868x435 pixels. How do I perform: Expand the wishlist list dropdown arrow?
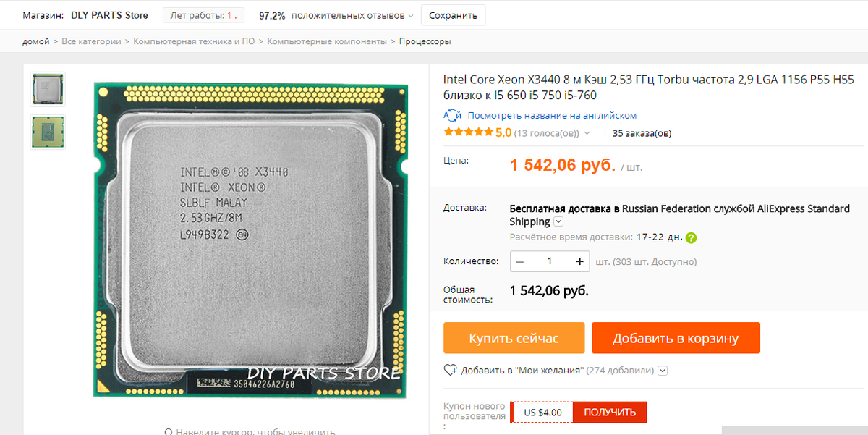pyautogui.click(x=663, y=371)
